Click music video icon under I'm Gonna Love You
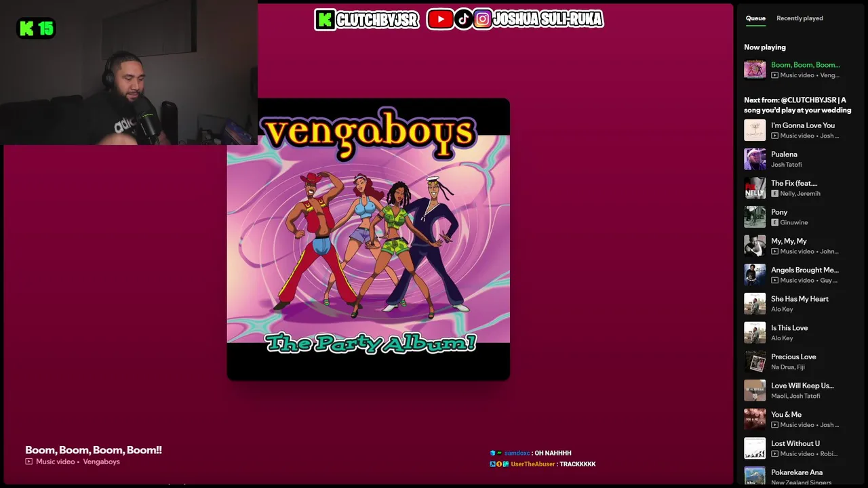The width and height of the screenshot is (868, 488). coord(774,136)
